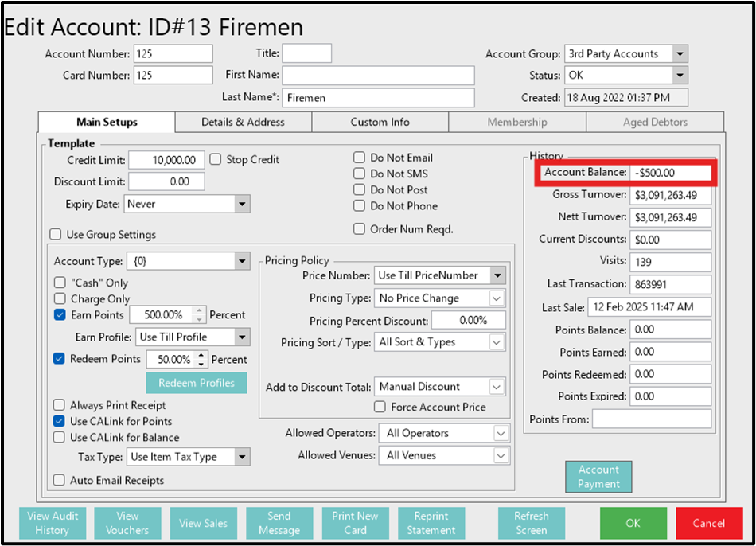Uncheck the Earn Points checkbox
The image size is (756, 546).
point(60,315)
